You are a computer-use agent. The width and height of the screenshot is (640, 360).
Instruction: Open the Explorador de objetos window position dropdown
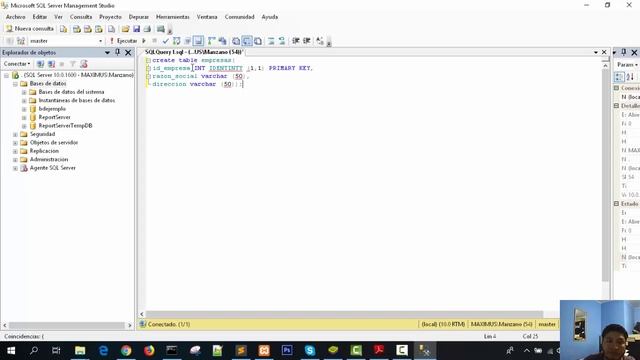pyautogui.click(x=107, y=53)
